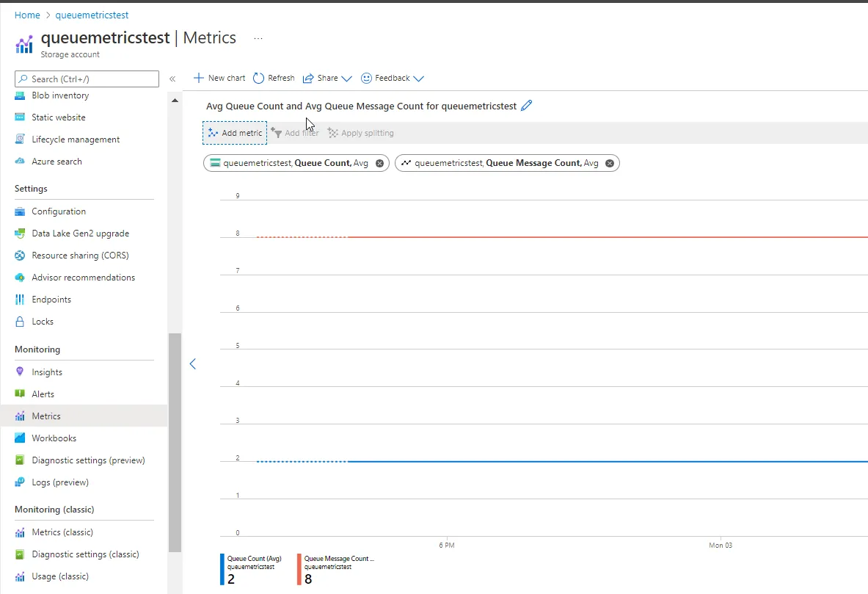Viewport: 868px width, 594px height.
Task: Click the New chart plus icon
Action: [198, 78]
